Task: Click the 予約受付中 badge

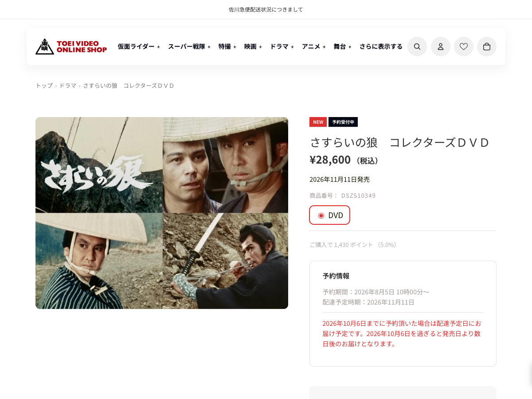Action: click(x=343, y=122)
